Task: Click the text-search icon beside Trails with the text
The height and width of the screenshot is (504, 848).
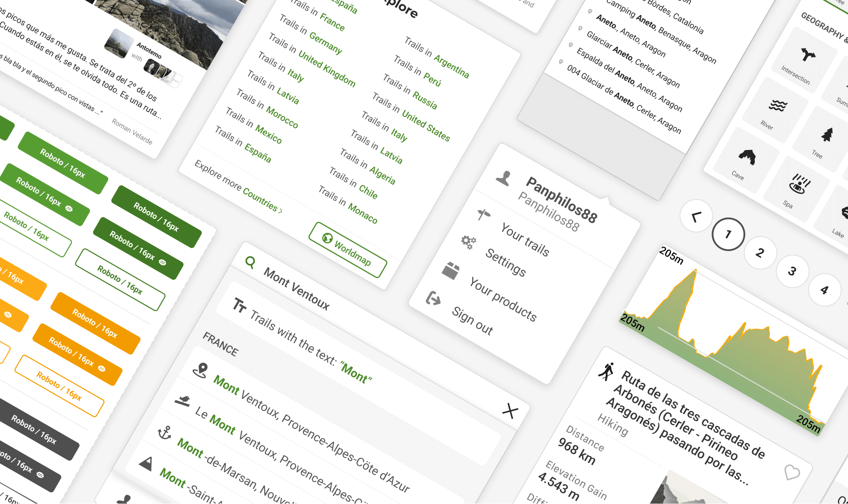Action: 239,305
